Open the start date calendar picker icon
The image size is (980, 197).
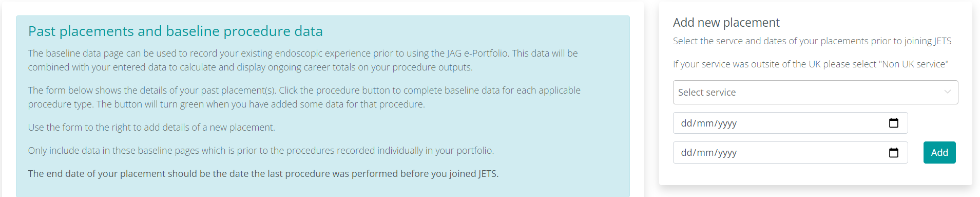tap(894, 123)
